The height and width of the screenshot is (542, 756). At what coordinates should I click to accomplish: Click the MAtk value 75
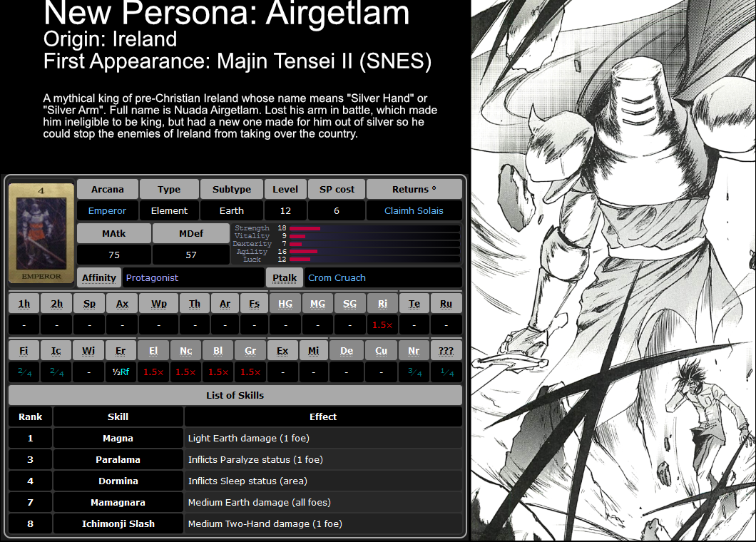tap(114, 255)
